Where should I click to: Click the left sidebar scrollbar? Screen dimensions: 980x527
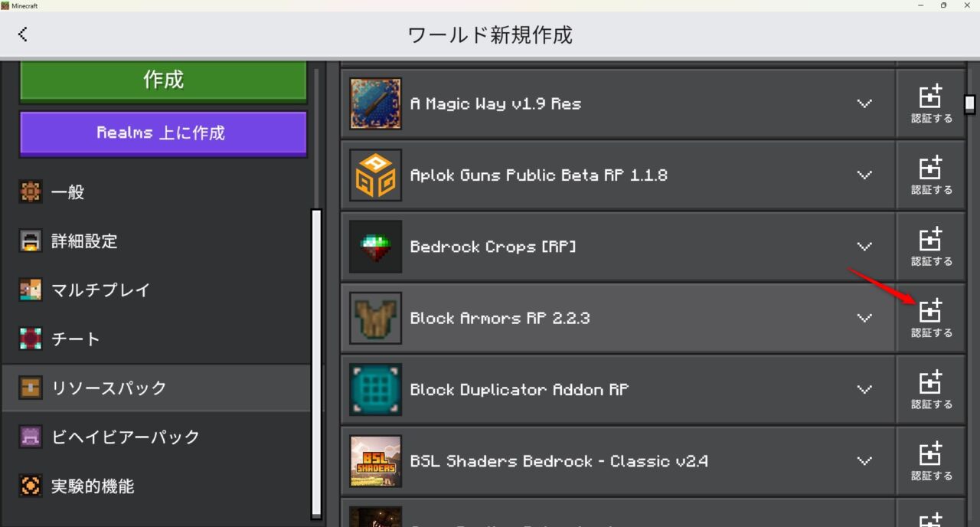tap(316, 364)
